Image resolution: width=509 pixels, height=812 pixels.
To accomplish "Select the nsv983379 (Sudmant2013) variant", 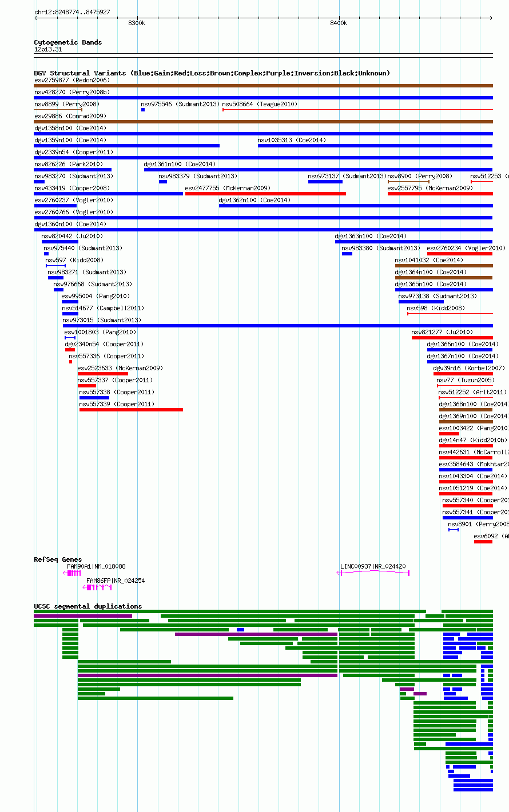I will click(198, 176).
